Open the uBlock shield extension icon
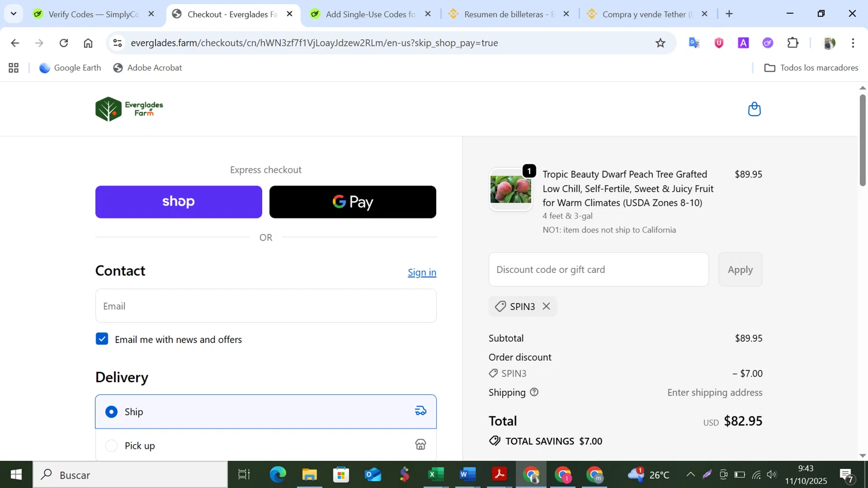The height and width of the screenshot is (488, 868). point(719,43)
